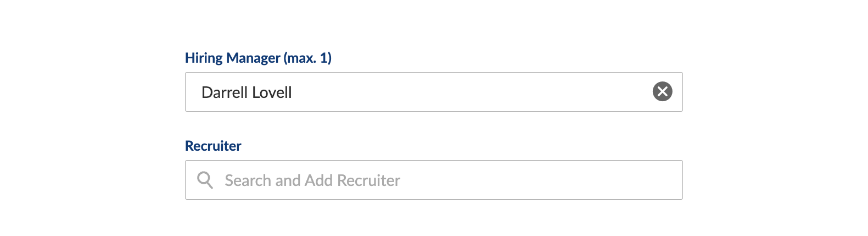This screenshot has height=236, width=868.
Task: Open the Recruiter search box
Action: click(434, 180)
